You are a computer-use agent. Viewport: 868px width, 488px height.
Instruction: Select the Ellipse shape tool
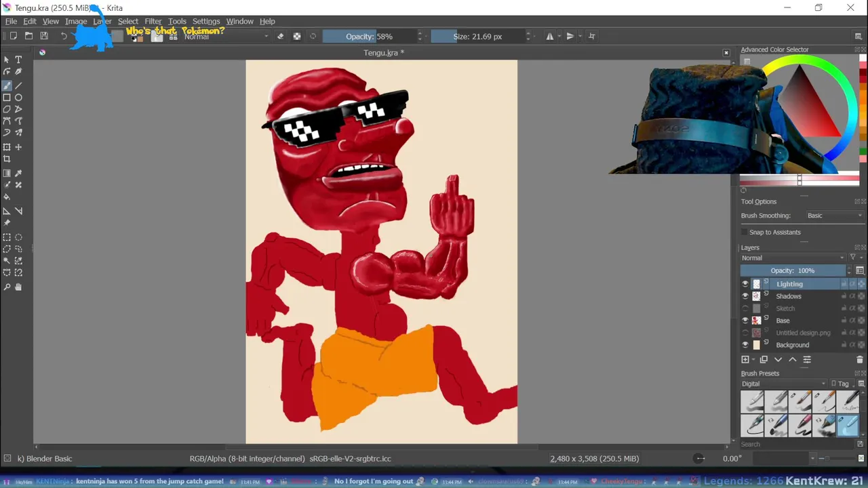coord(18,98)
